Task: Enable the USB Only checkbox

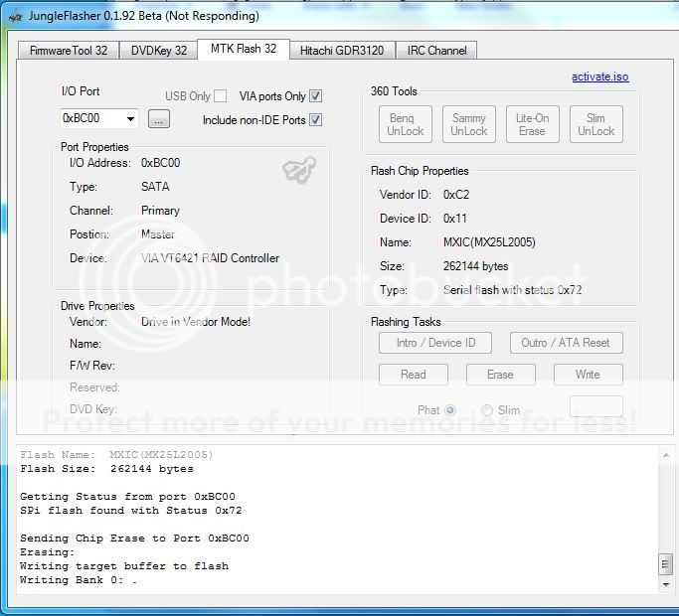Action: click(221, 96)
